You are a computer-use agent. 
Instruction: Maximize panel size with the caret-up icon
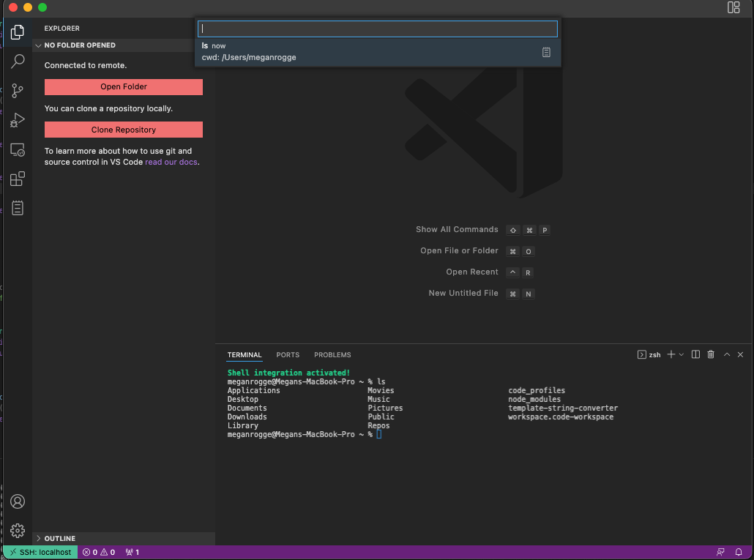(x=727, y=354)
